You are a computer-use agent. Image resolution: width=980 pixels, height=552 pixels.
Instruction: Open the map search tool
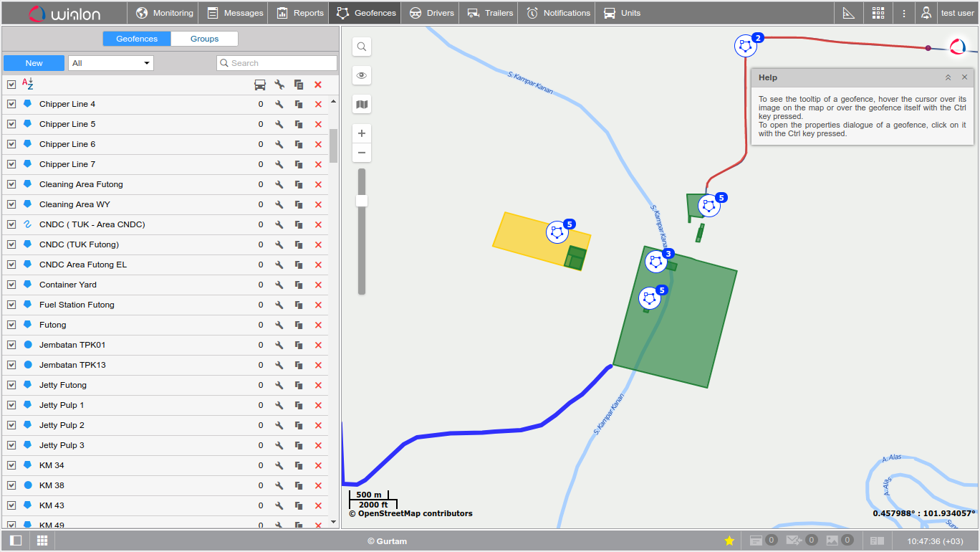click(362, 47)
